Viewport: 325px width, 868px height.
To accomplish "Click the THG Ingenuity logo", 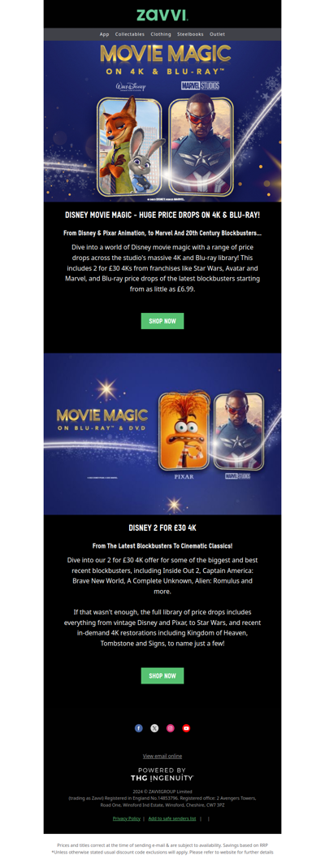I will point(162,774).
